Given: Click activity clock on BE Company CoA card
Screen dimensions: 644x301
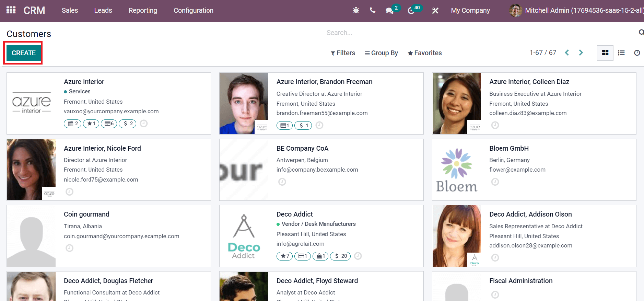Looking at the screenshot, I should [282, 182].
